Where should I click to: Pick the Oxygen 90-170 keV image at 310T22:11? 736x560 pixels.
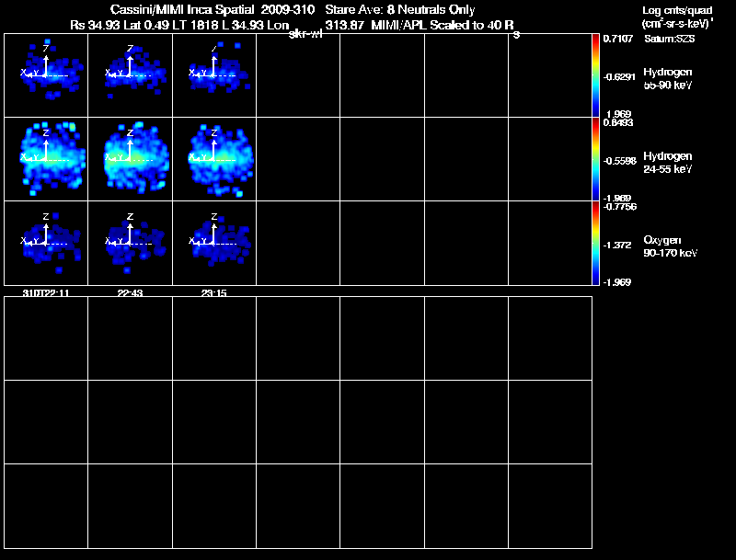point(46,243)
